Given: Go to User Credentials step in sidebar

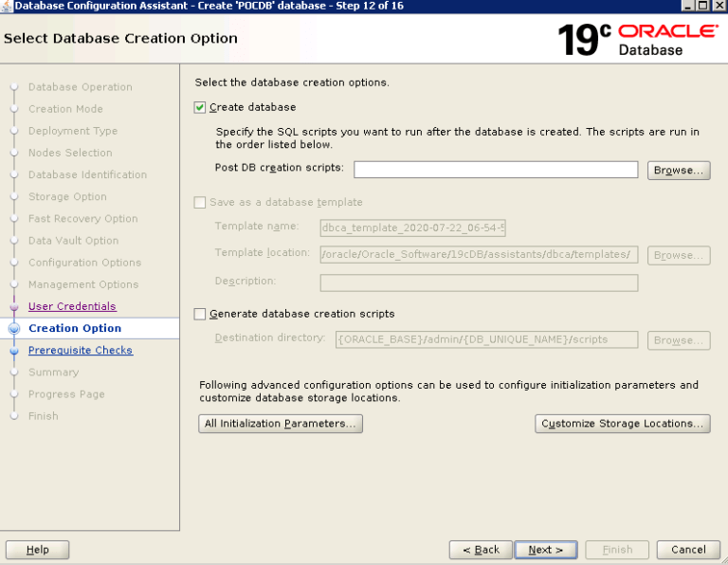Looking at the screenshot, I should pos(72,306).
